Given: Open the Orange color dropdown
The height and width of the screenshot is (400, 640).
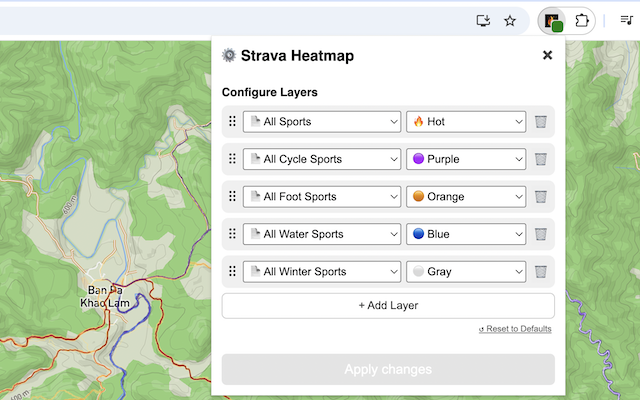Looking at the screenshot, I should (x=466, y=197).
